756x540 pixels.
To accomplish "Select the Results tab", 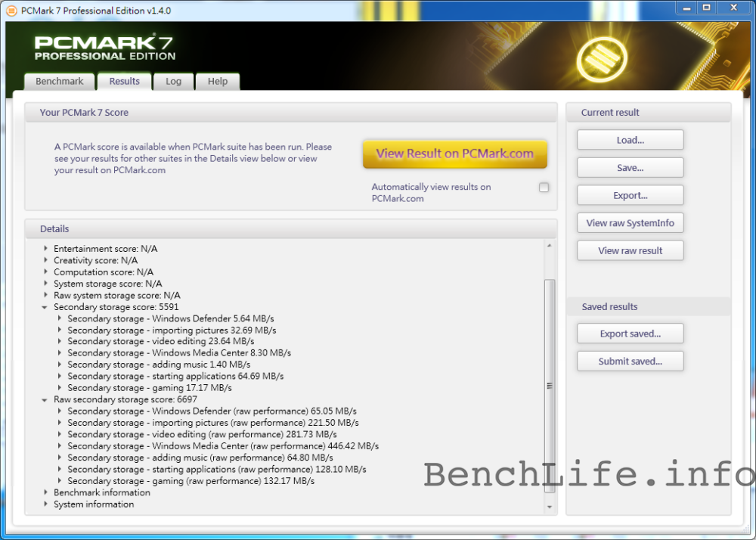I will (x=125, y=82).
